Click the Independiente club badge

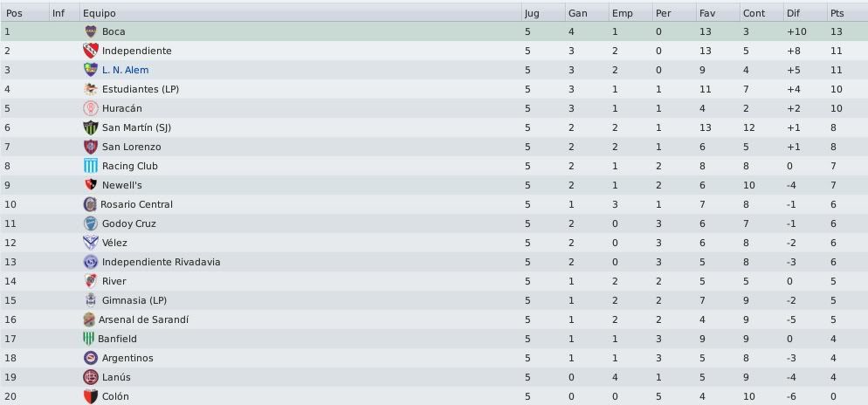point(91,51)
